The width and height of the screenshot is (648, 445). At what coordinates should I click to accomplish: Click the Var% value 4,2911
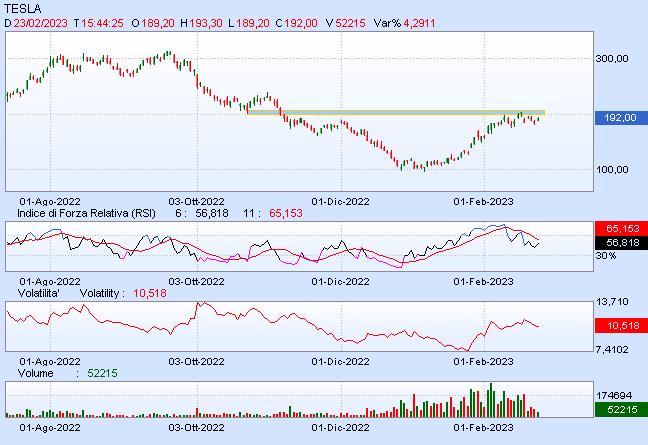[419, 23]
